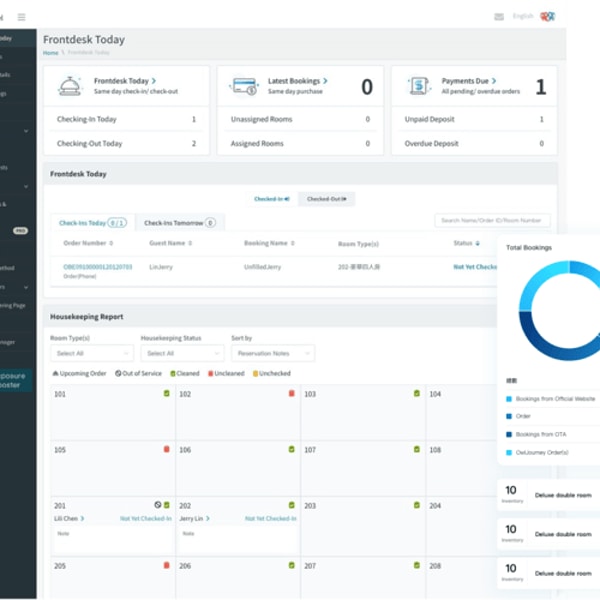Open the Payments Due card heading link
Viewport: 600px width, 600px height.
pyautogui.click(x=469, y=81)
